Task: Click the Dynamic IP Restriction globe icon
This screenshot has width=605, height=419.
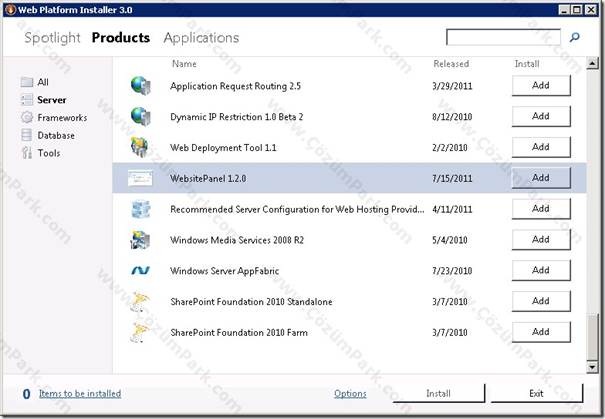Action: 140,116
